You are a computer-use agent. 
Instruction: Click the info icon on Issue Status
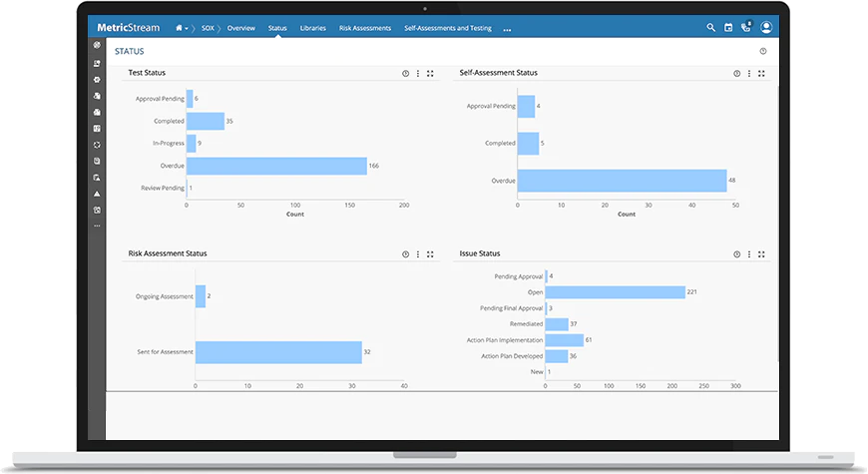coord(737,254)
